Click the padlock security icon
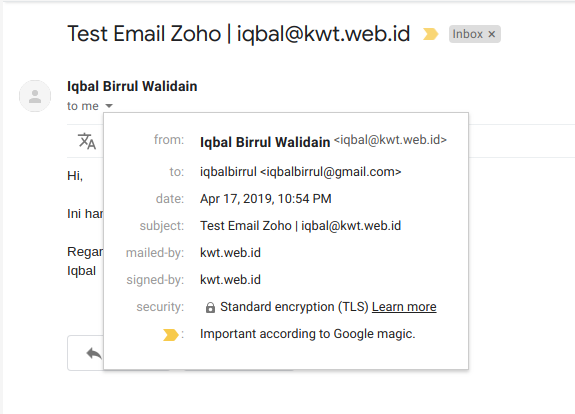The image size is (575, 414). (x=210, y=307)
